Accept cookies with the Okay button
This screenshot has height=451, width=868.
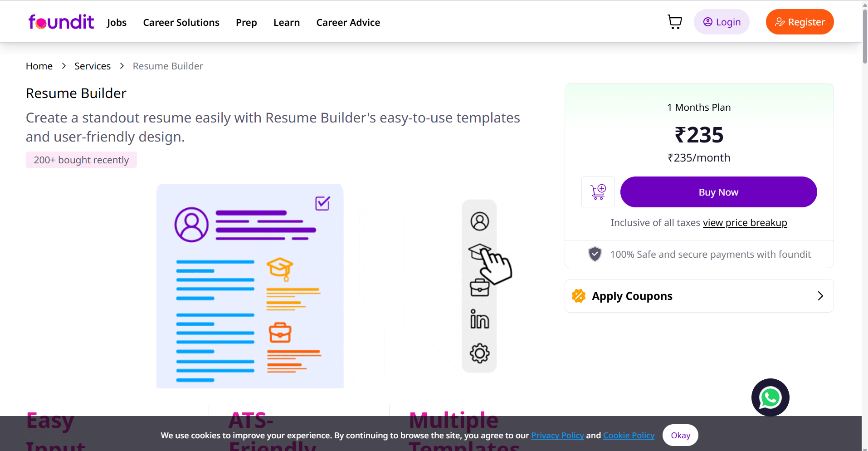point(680,435)
